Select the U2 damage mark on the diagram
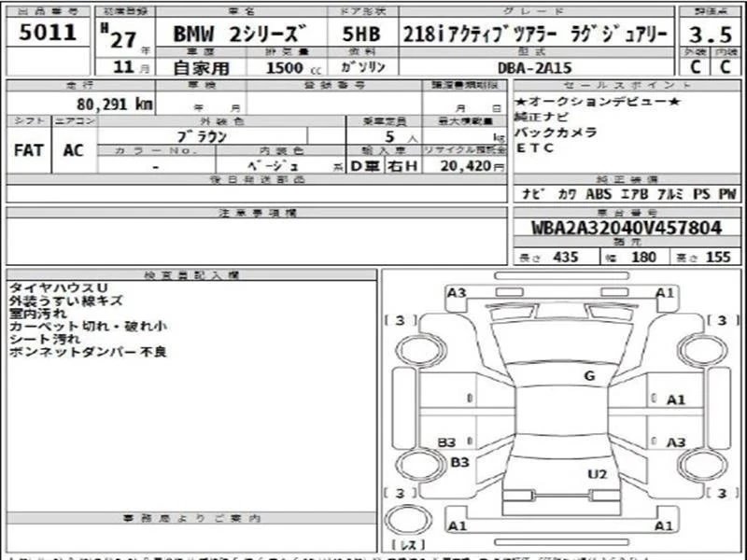Image resolution: width=747 pixels, height=560 pixels. (597, 474)
